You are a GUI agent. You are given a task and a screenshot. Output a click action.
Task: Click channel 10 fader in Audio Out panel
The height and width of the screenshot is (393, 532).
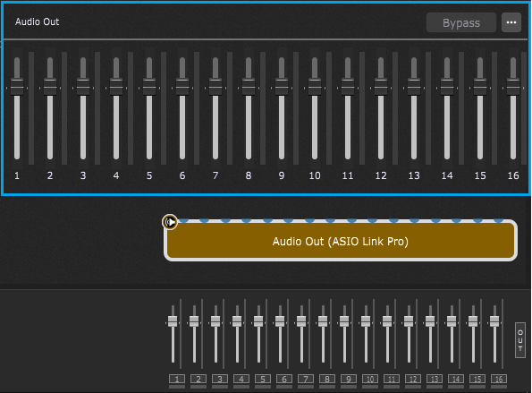click(x=315, y=87)
